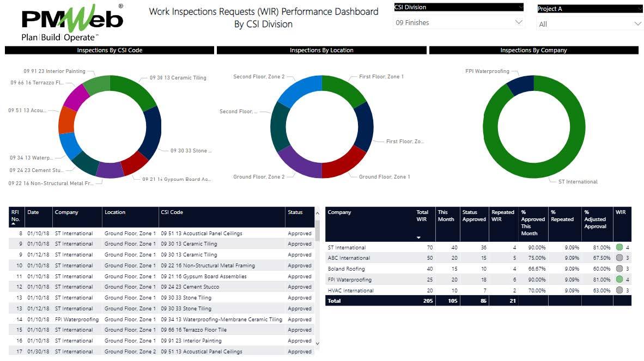The image size is (644, 361).
Task: Open the CSI Division dropdown showing 09 Finishes
Action: click(x=458, y=22)
